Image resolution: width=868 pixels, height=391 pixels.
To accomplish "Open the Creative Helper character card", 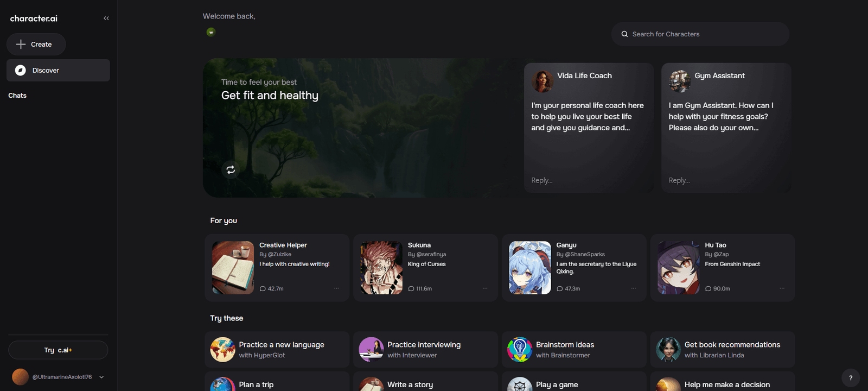I will tap(277, 268).
